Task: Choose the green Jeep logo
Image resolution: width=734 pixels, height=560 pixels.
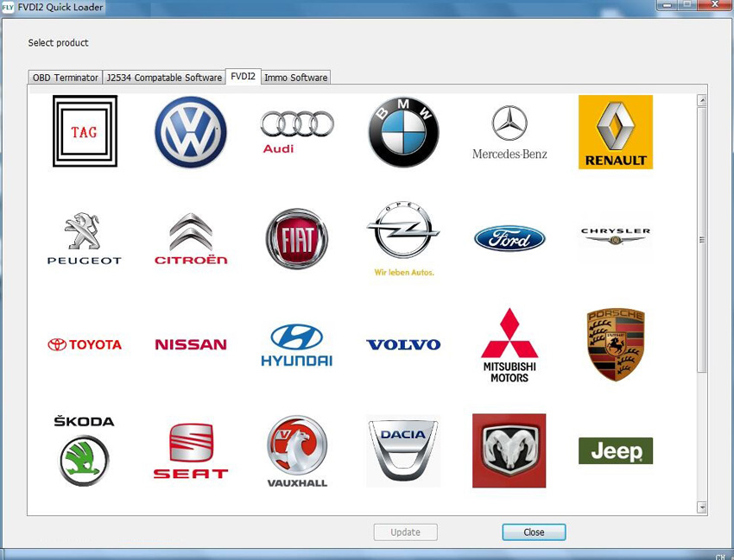Action: (616, 451)
